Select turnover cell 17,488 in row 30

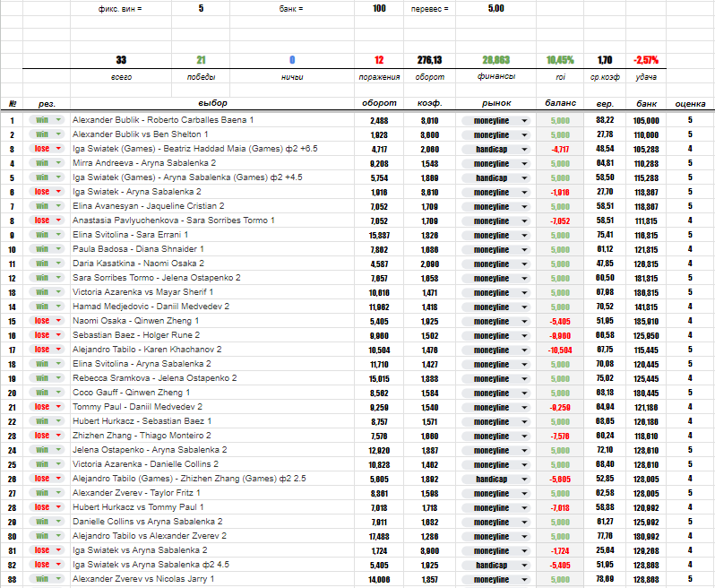pos(379,537)
